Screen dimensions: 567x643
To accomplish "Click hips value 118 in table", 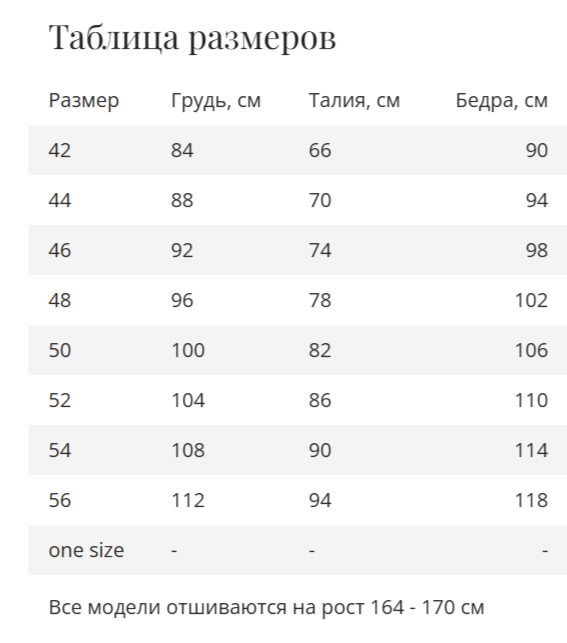I will tap(531, 500).
